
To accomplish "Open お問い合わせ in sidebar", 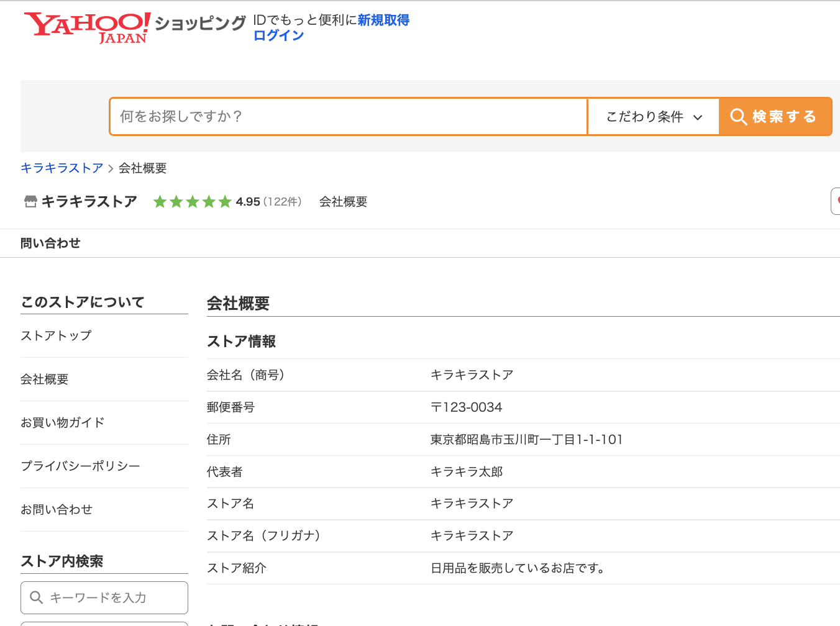I will coord(57,510).
